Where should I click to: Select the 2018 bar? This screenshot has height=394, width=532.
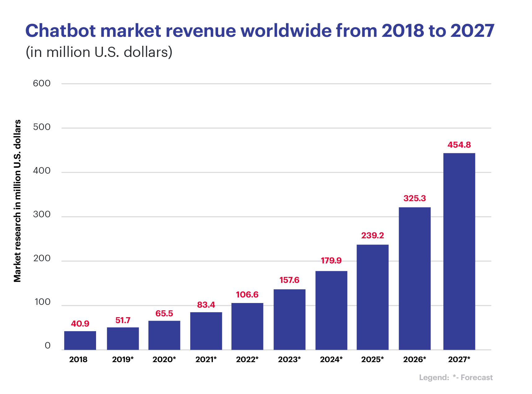80,340
